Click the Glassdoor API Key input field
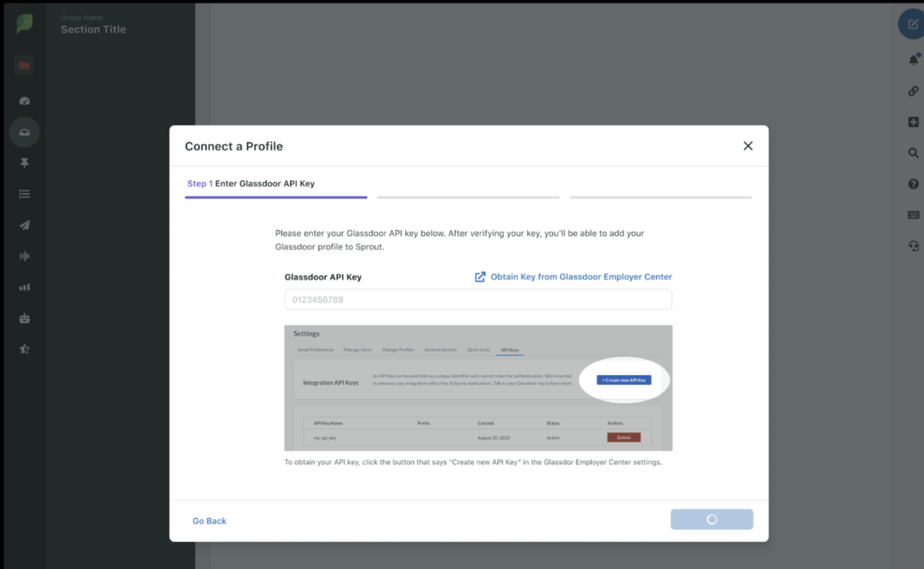Viewport: 924px width, 569px height. pyautogui.click(x=478, y=299)
